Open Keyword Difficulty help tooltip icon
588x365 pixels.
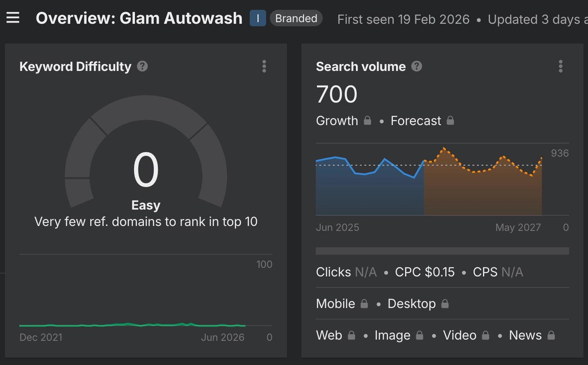tap(142, 66)
